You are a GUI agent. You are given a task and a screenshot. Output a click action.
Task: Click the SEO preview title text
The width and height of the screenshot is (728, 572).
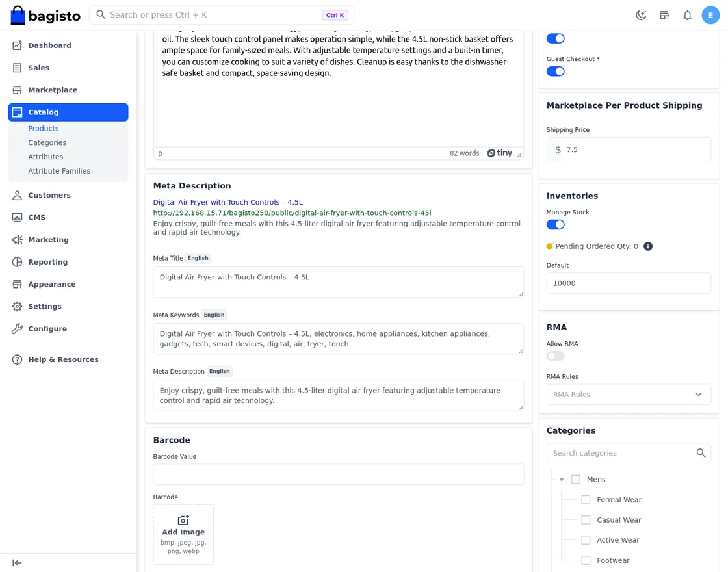pyautogui.click(x=228, y=202)
